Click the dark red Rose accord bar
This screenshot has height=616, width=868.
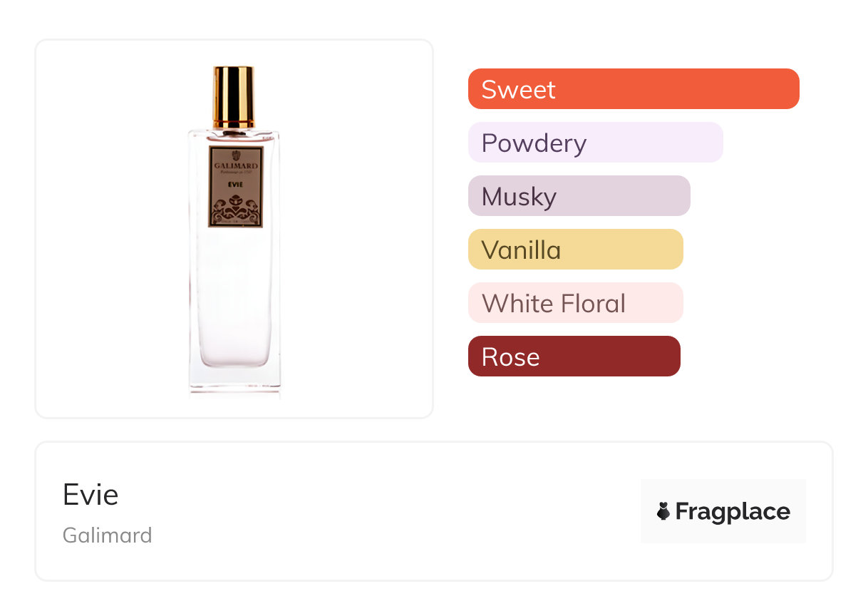pos(574,356)
